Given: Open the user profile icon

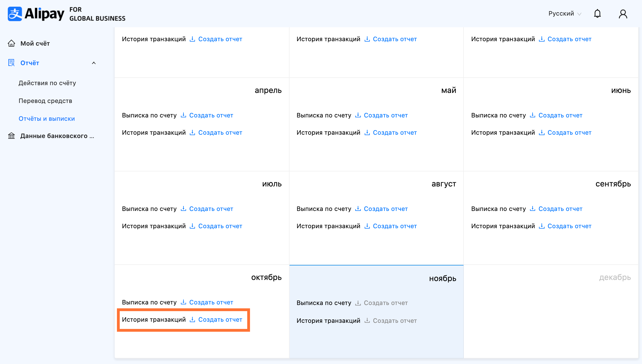Looking at the screenshot, I should (x=623, y=14).
